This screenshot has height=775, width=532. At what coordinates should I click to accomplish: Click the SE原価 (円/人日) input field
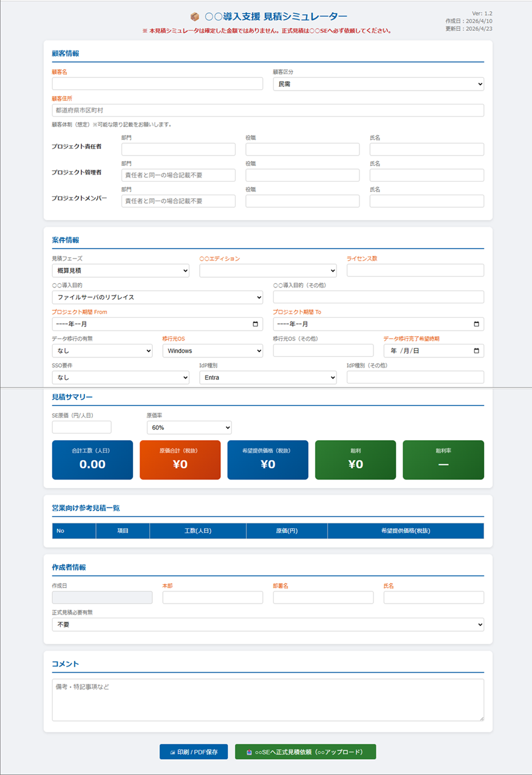coord(81,427)
